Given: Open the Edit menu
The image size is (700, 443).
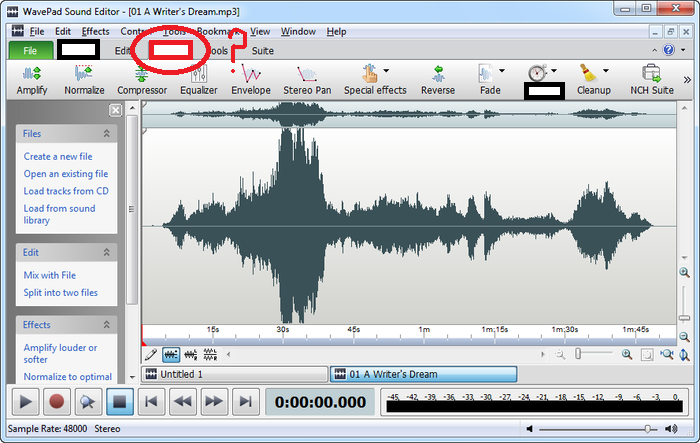Looking at the screenshot, I should pos(62,32).
